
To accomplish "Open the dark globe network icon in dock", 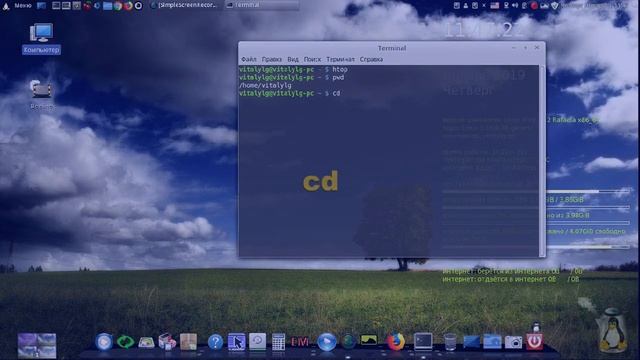I will [348, 341].
